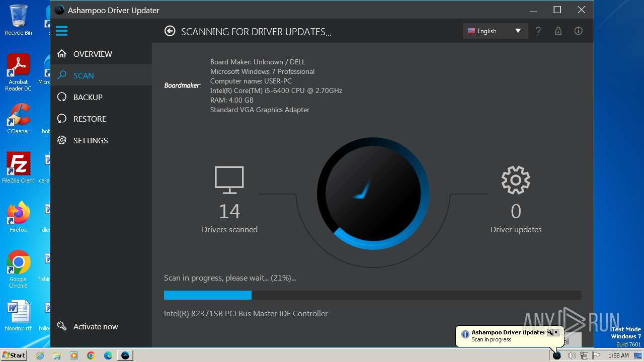644x362 pixels.
Task: Click 'Computer name: USER-PC' text
Action: click(x=251, y=81)
